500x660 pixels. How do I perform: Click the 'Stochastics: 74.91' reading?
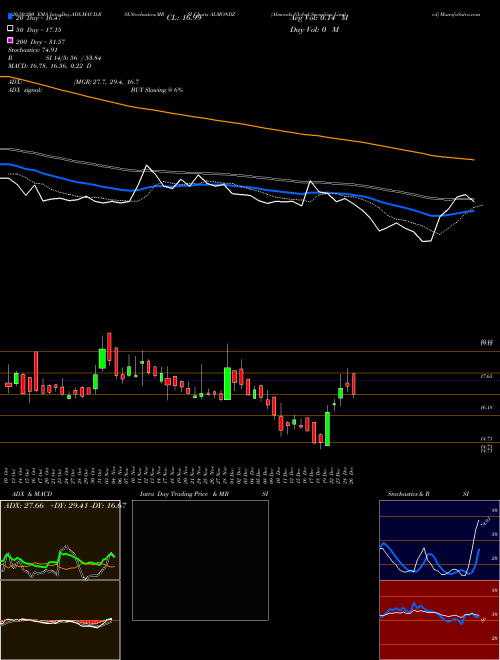(x=32, y=50)
